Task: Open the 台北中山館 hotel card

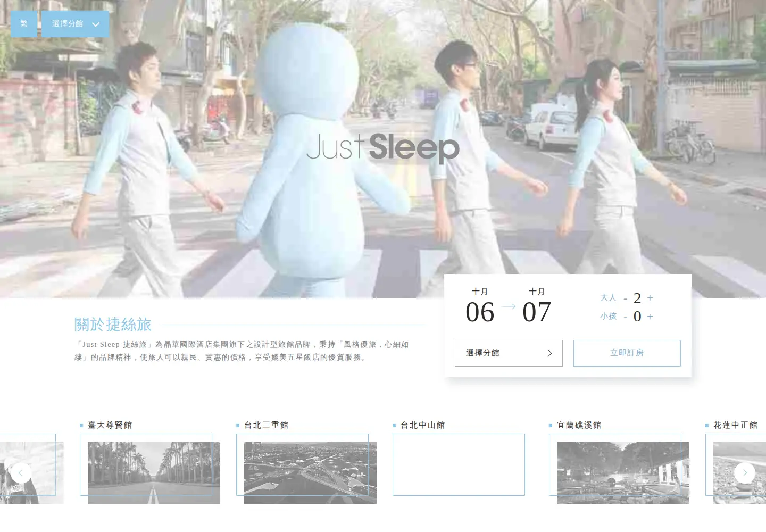Action: click(x=459, y=464)
